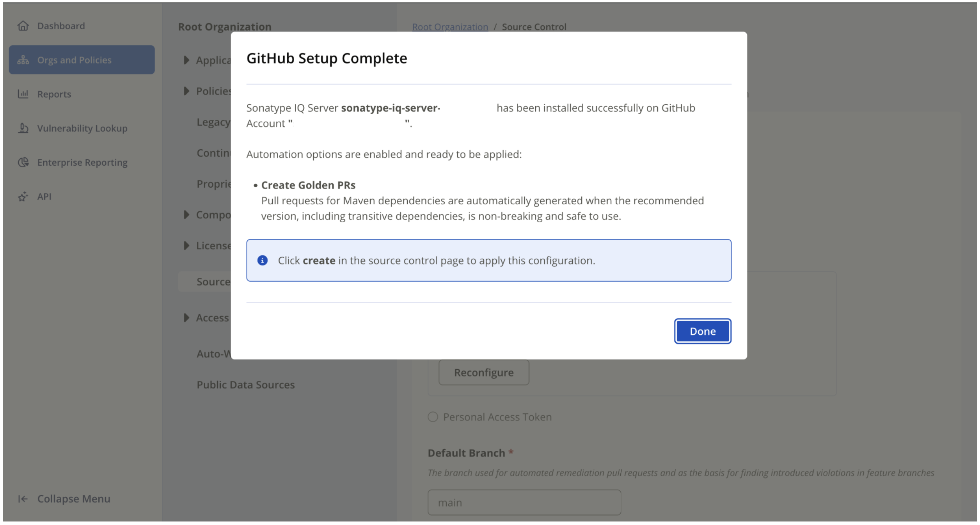This screenshot has height=525, width=980.
Task: Open the Dashboard home icon
Action: [23, 26]
